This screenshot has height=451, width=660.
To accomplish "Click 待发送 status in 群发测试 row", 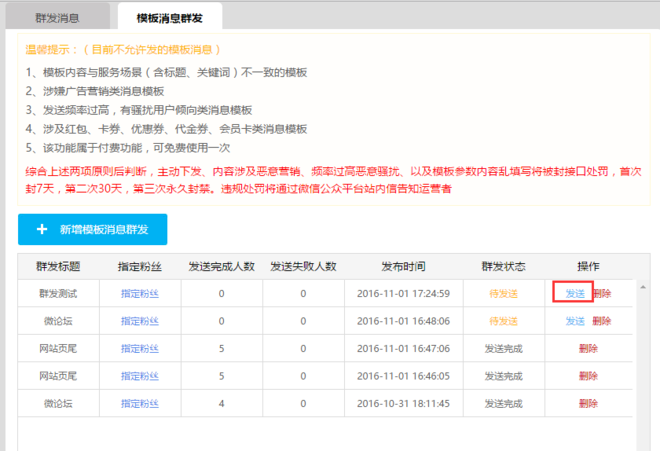I will (x=503, y=294).
